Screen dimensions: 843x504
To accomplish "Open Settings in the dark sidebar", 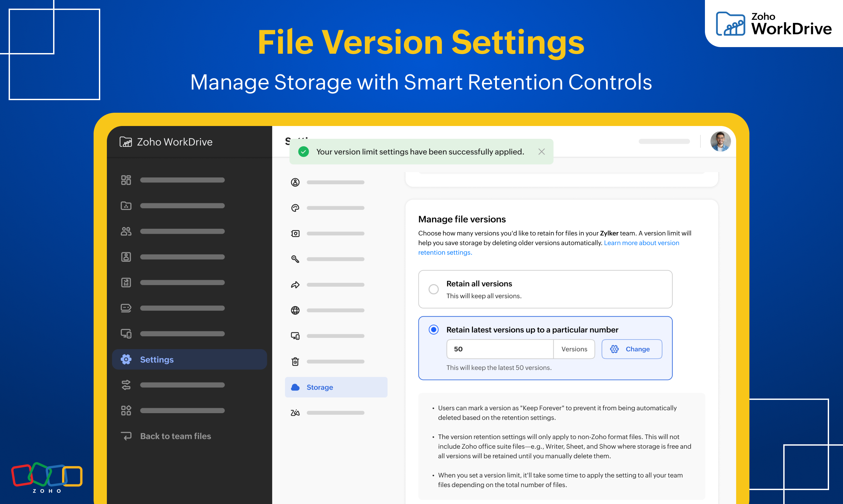I will (156, 360).
